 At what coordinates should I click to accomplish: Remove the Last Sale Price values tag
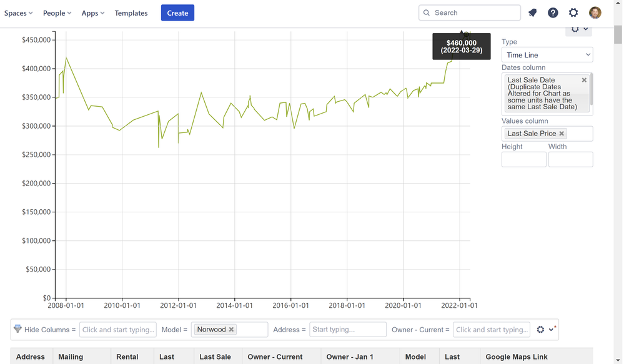click(562, 133)
